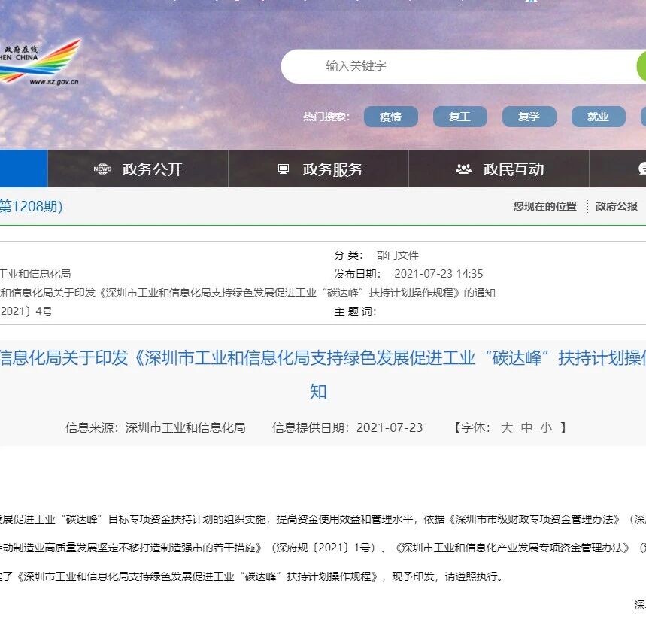
Task: Click body text 现予印发，请遵照执行
Action: tap(447, 576)
